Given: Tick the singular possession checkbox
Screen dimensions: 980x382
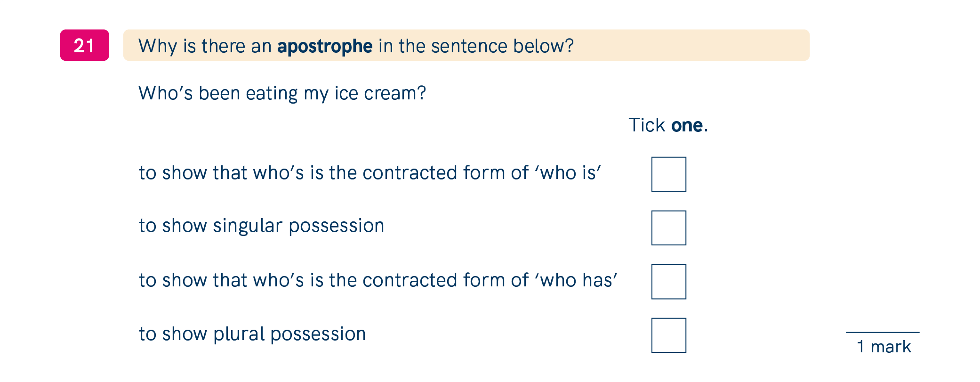Looking at the screenshot, I should pyautogui.click(x=668, y=228).
